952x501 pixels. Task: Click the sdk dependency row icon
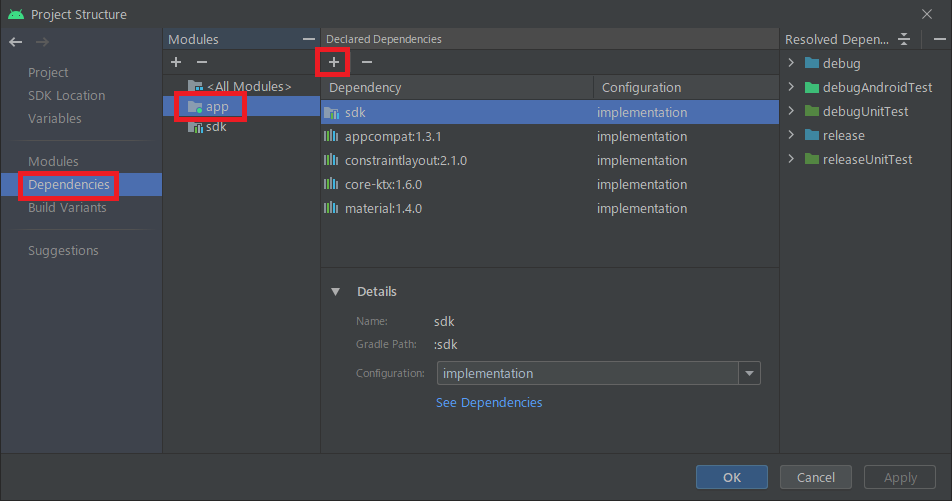point(332,112)
